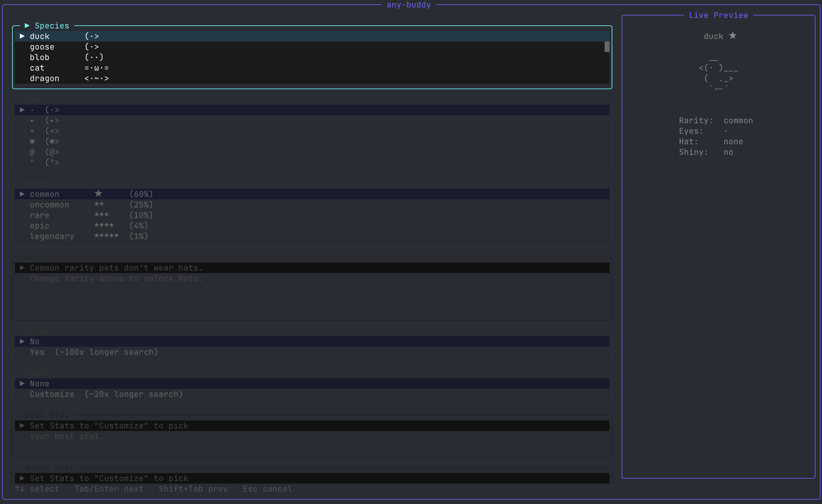Click the Rarity panel header
Image resolution: width=822 pixels, height=504 pixels.
(40, 184)
